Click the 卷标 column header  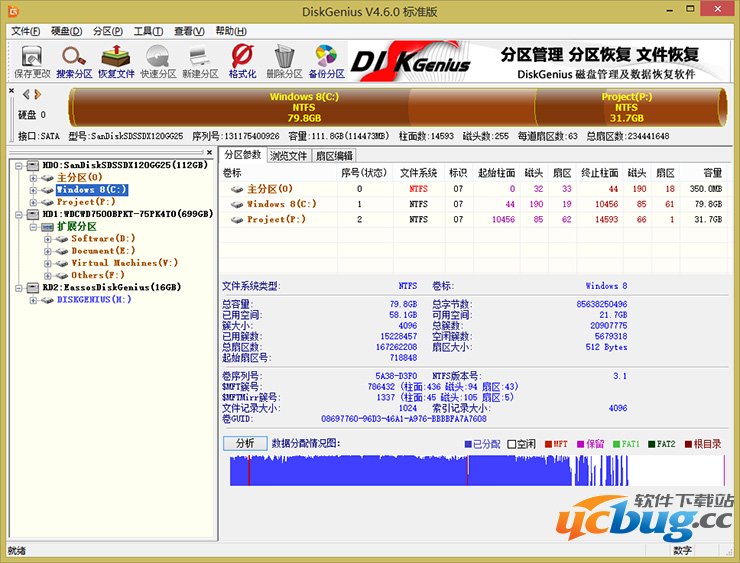[278, 173]
